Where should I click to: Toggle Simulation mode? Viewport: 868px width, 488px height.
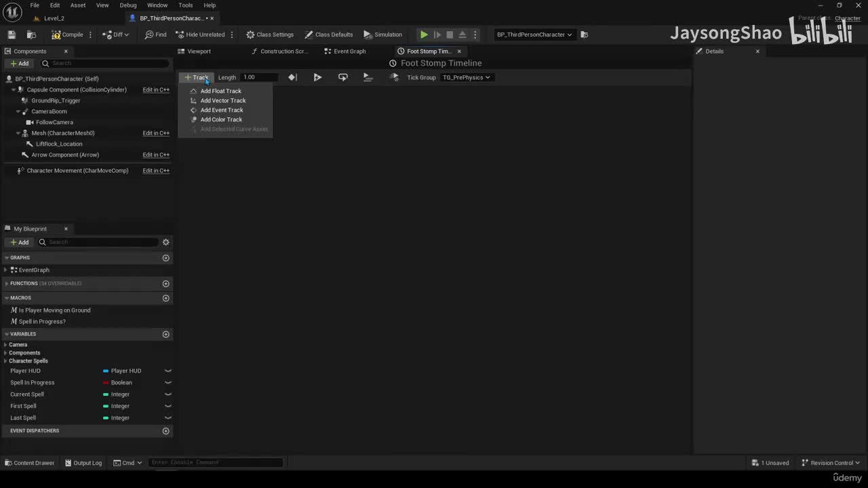[x=382, y=35]
